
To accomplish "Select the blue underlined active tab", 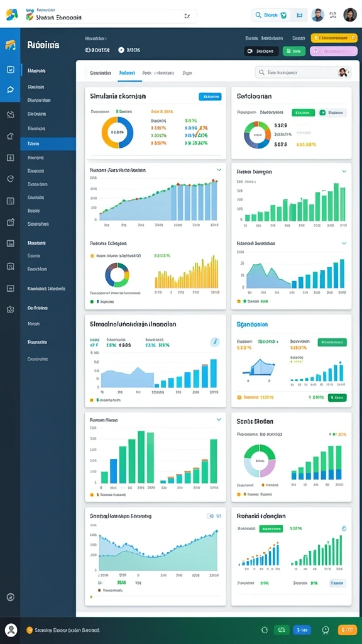I will [x=127, y=73].
